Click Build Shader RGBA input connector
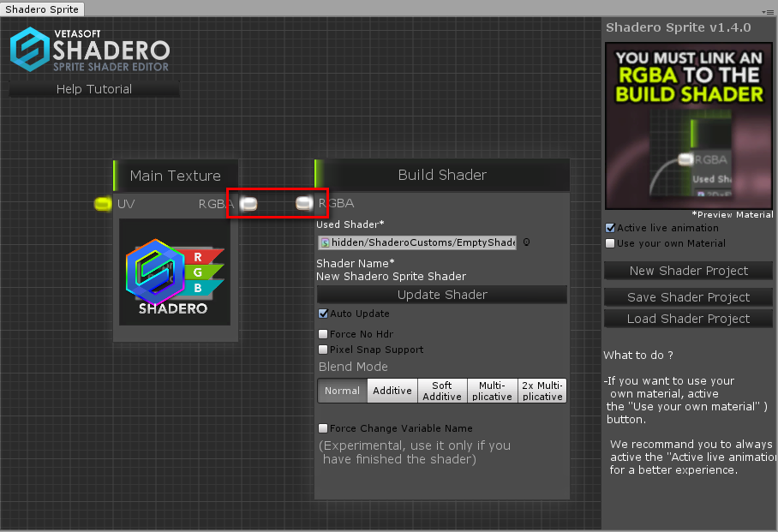This screenshot has height=532, width=778. tap(304, 203)
